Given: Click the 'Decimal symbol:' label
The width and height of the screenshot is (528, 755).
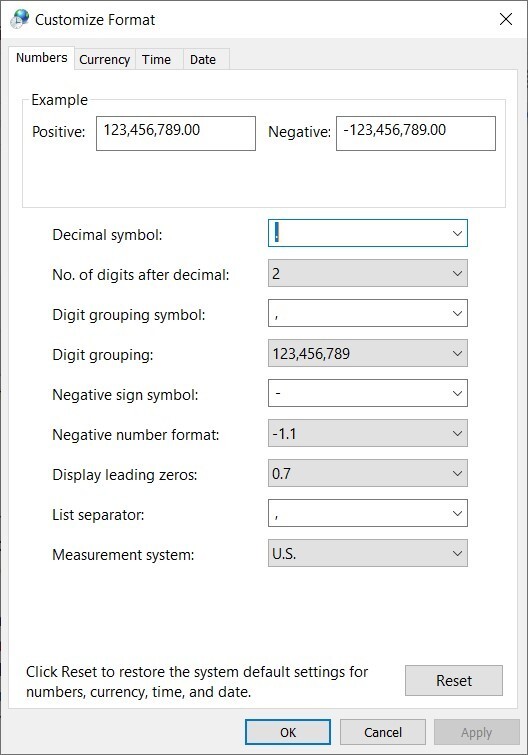Looking at the screenshot, I should 107,235.
